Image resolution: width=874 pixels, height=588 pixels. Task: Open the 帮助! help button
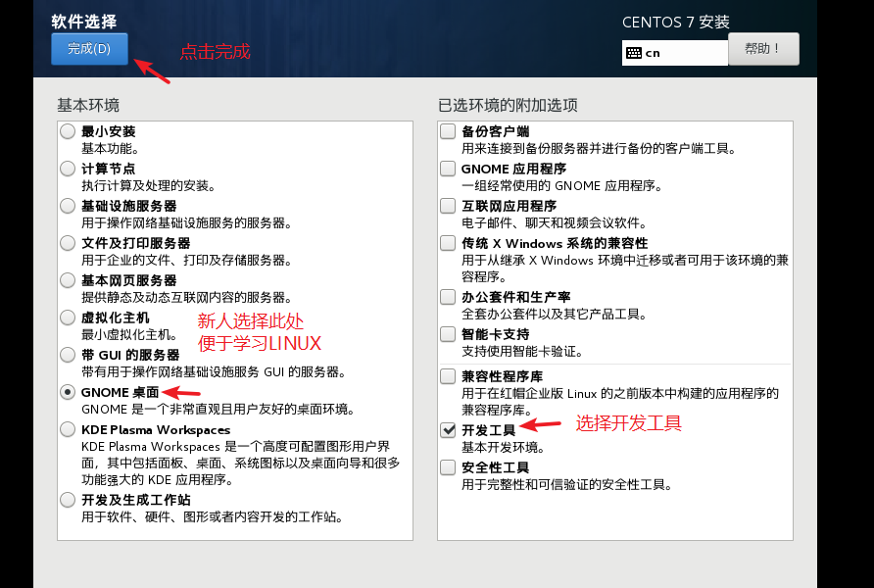pyautogui.click(x=763, y=49)
